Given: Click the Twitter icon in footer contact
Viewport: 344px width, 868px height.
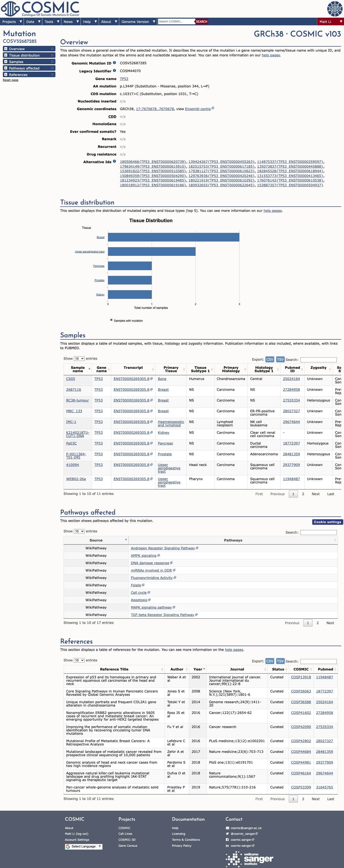Looking at the screenshot, I should pos(227,834).
